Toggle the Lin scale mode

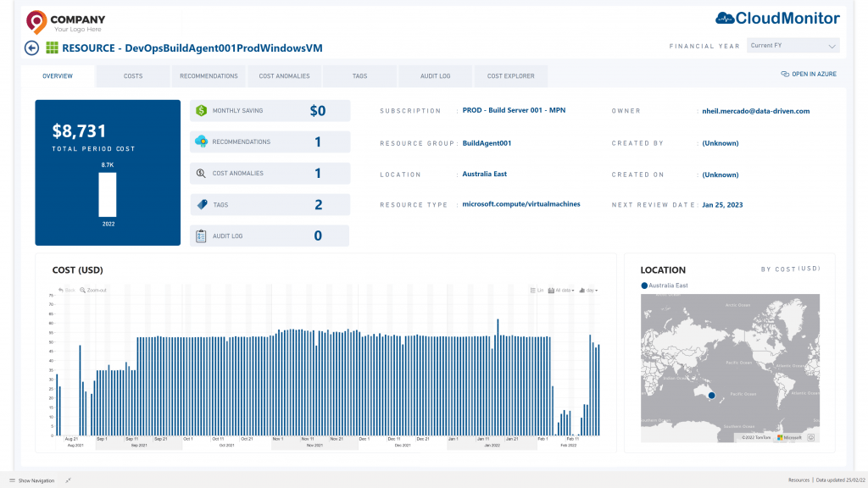click(537, 290)
